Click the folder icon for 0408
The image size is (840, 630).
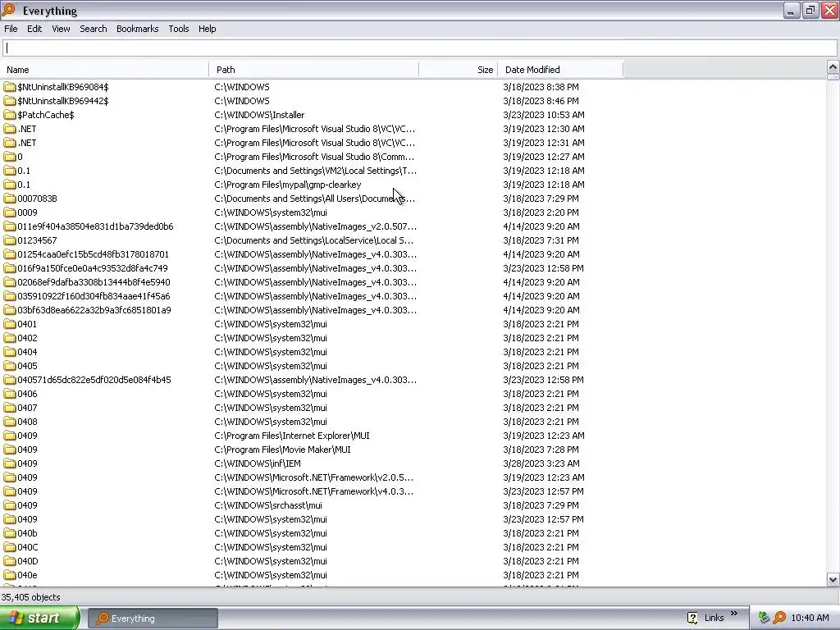click(10, 421)
